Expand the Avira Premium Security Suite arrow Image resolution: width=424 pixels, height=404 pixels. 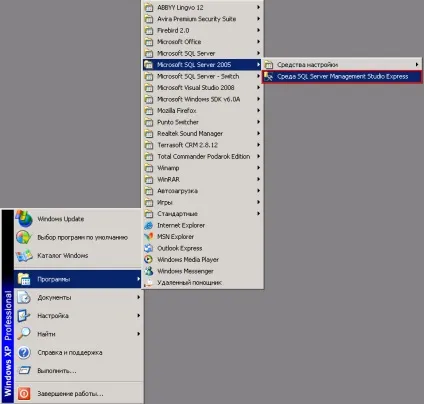[258, 19]
